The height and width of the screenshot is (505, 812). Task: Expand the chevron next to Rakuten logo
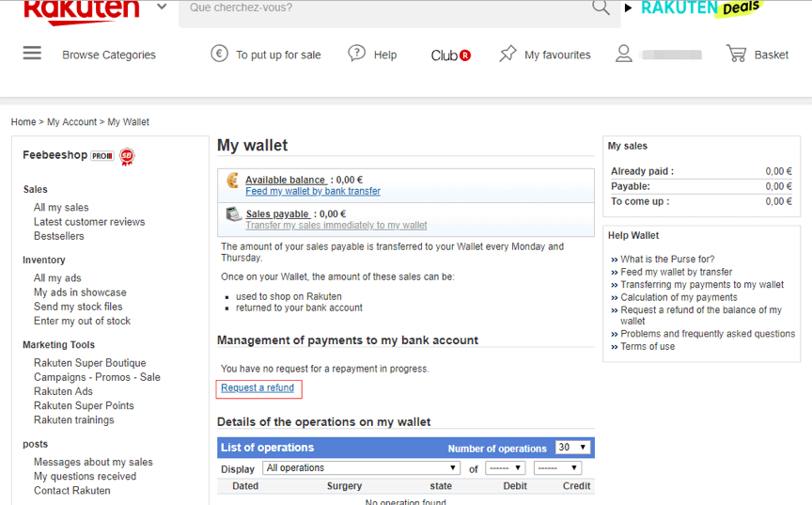(x=162, y=8)
